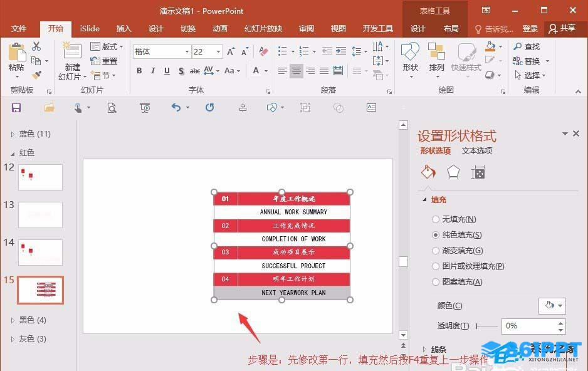The width and height of the screenshot is (588, 371).
Task: Expand the 蓝色 (11) section
Action: click(x=13, y=134)
